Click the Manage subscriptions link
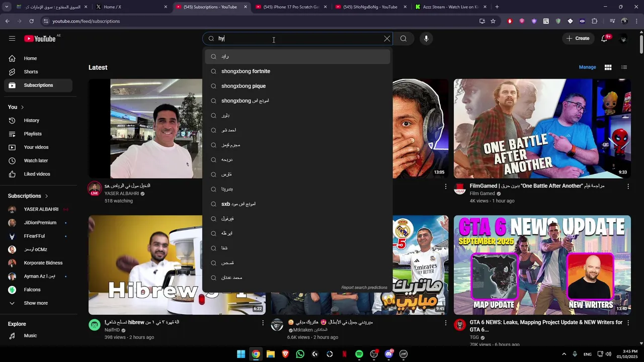The image size is (644, 362). [x=587, y=67]
